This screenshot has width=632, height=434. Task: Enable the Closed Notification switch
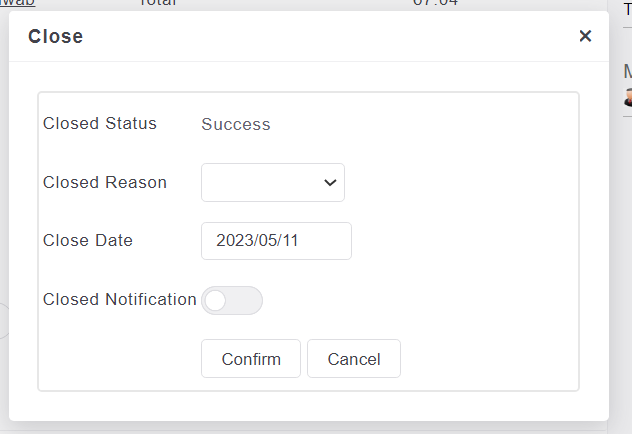232,301
